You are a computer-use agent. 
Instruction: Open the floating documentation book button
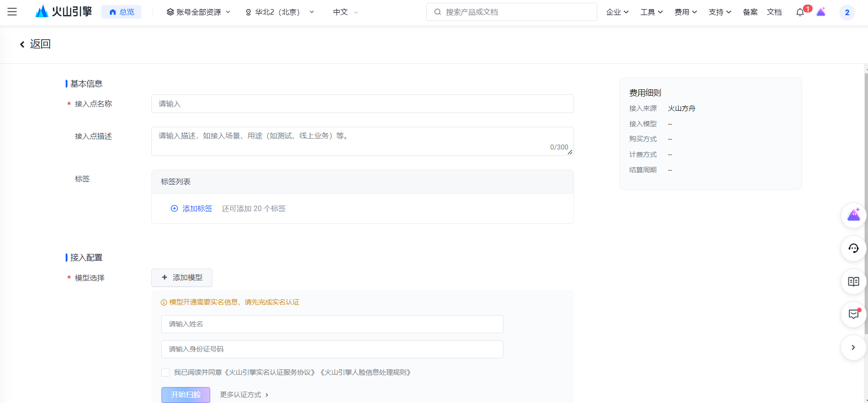(853, 282)
